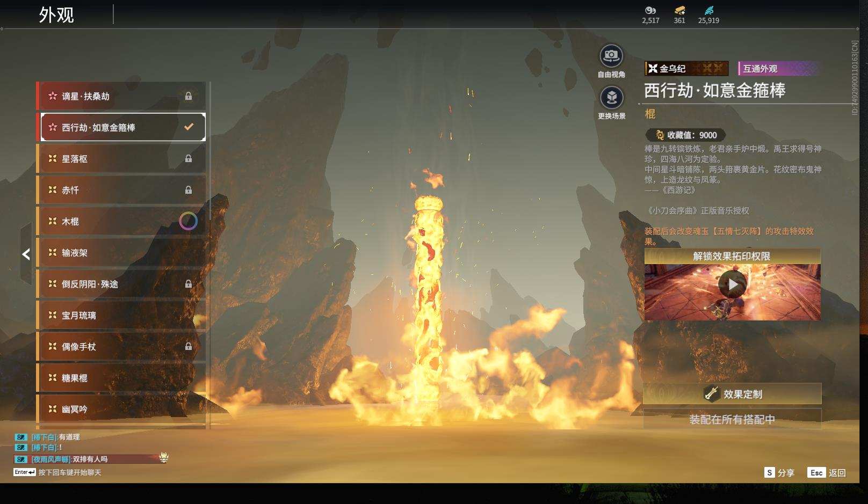Click the 收藏值: 9000 collection badge
The image size is (868, 504).
coord(686,135)
